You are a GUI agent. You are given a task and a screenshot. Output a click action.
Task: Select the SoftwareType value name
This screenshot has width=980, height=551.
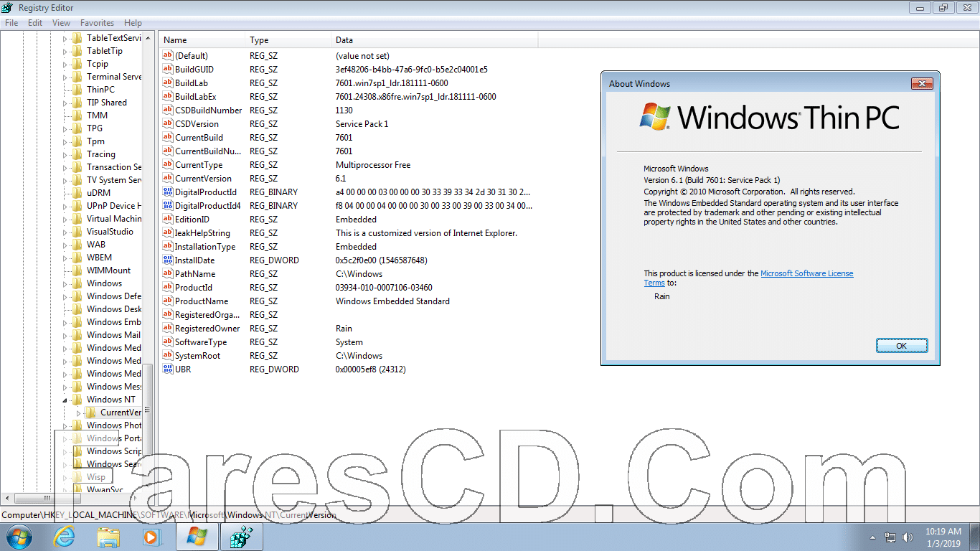coord(201,342)
